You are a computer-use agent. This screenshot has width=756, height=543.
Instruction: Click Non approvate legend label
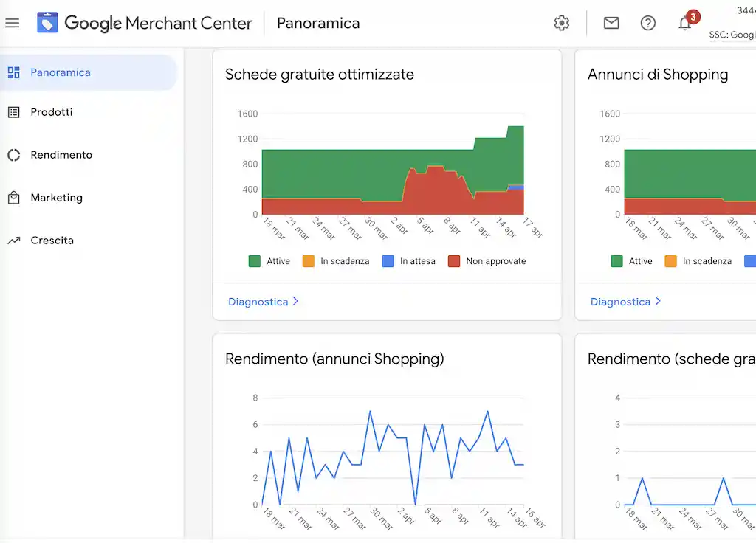click(495, 261)
